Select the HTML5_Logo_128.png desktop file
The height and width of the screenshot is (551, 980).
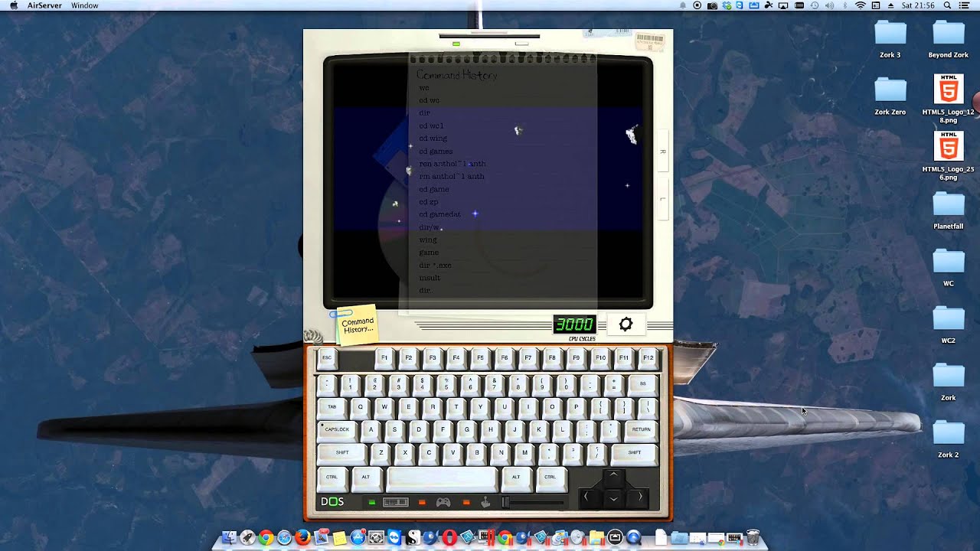click(948, 99)
